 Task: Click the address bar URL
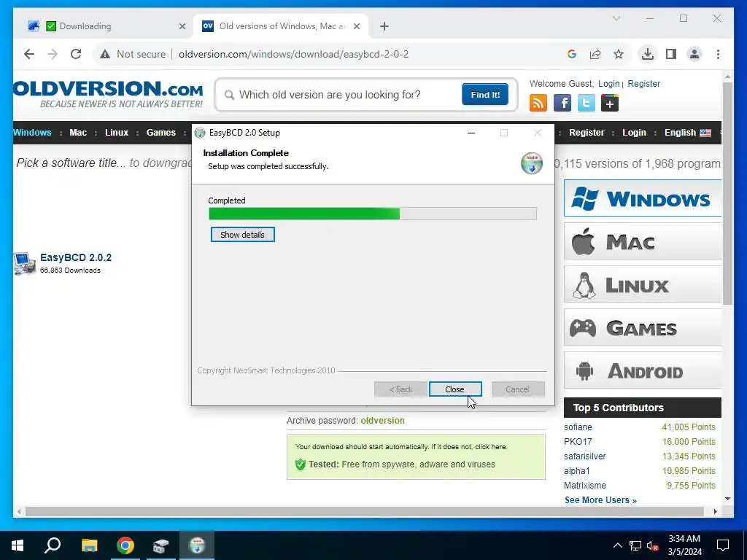pos(293,54)
